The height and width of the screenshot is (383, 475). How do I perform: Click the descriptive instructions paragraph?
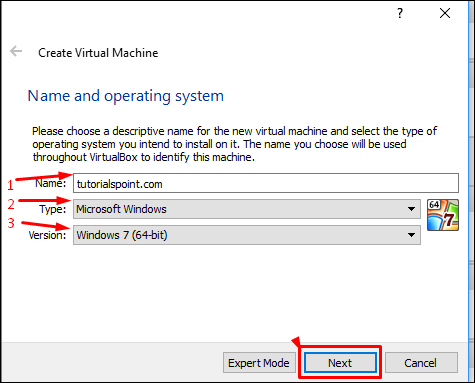tap(234, 144)
